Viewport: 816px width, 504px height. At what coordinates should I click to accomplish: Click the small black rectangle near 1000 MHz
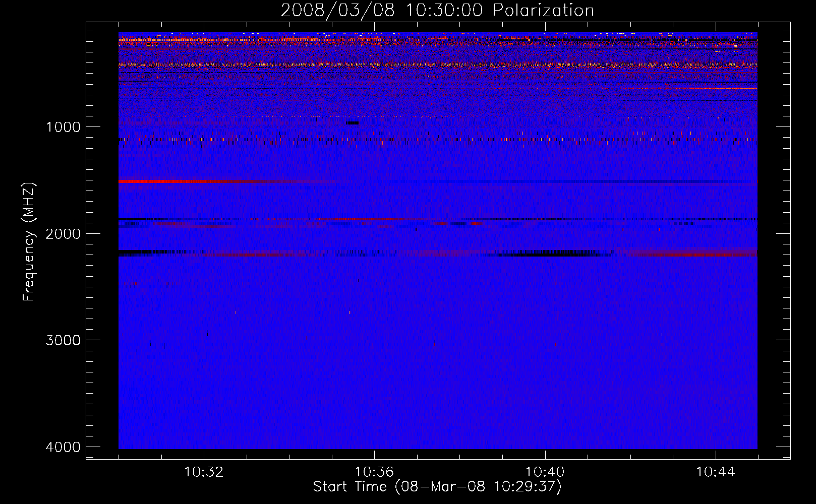[353, 123]
